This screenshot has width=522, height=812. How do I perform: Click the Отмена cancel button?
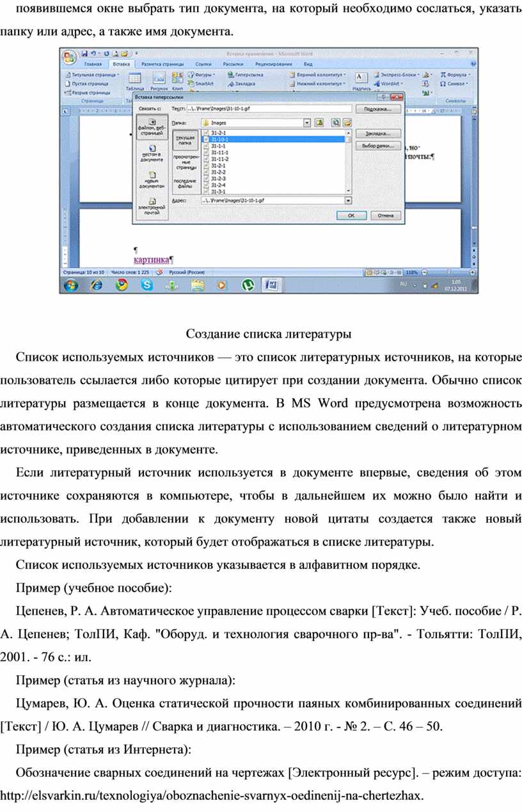click(386, 216)
